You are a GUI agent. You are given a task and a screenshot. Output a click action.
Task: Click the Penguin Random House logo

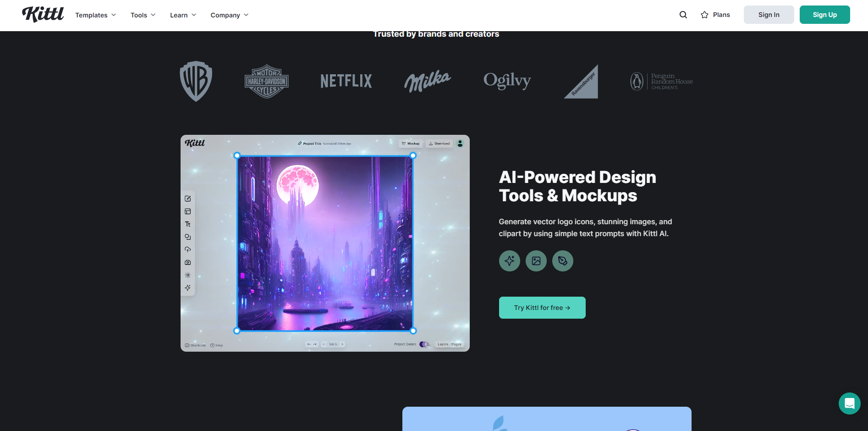click(x=661, y=82)
